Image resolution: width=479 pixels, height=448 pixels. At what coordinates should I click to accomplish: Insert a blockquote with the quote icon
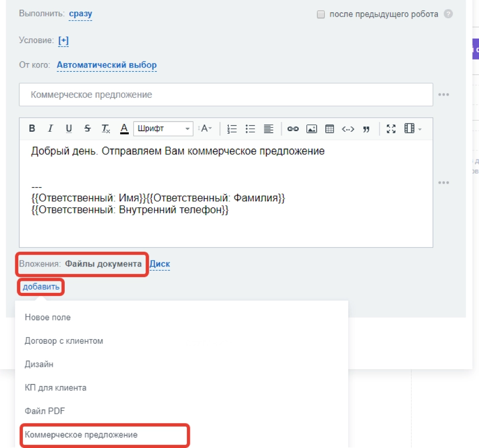[365, 129]
